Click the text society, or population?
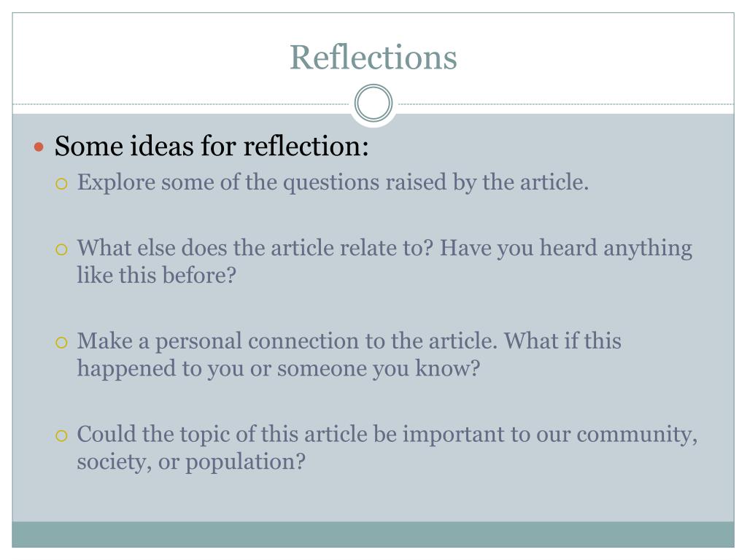This screenshot has height=560, width=747. tap(191, 462)
